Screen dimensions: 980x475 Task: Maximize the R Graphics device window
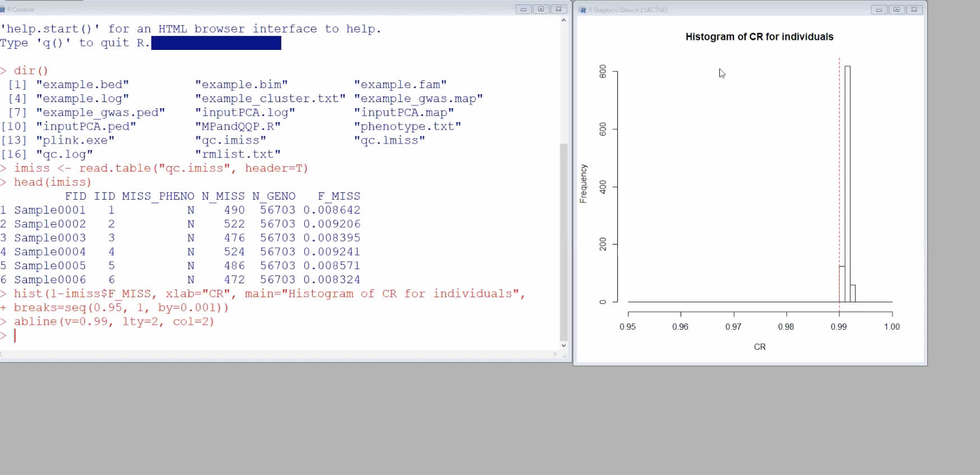[896, 10]
